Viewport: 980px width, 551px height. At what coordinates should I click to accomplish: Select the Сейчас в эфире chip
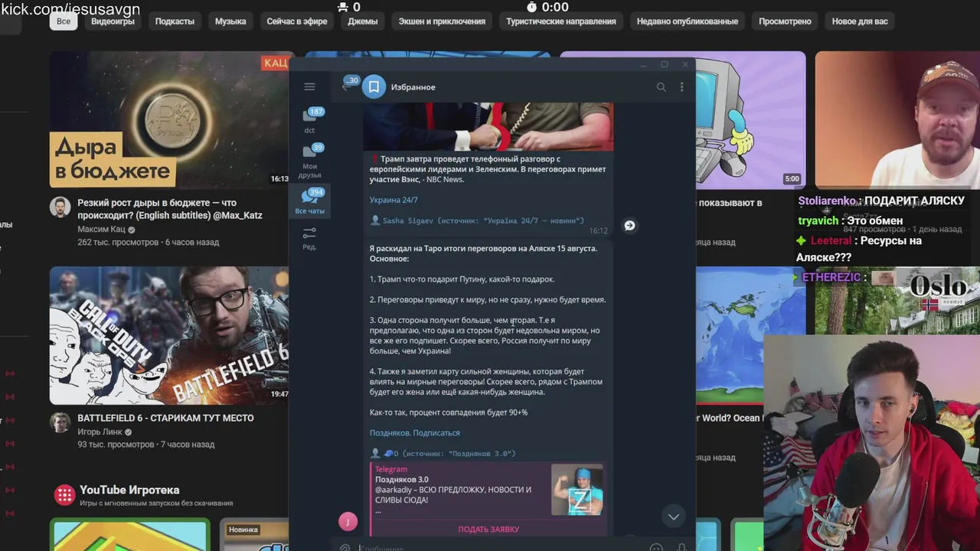click(x=297, y=21)
